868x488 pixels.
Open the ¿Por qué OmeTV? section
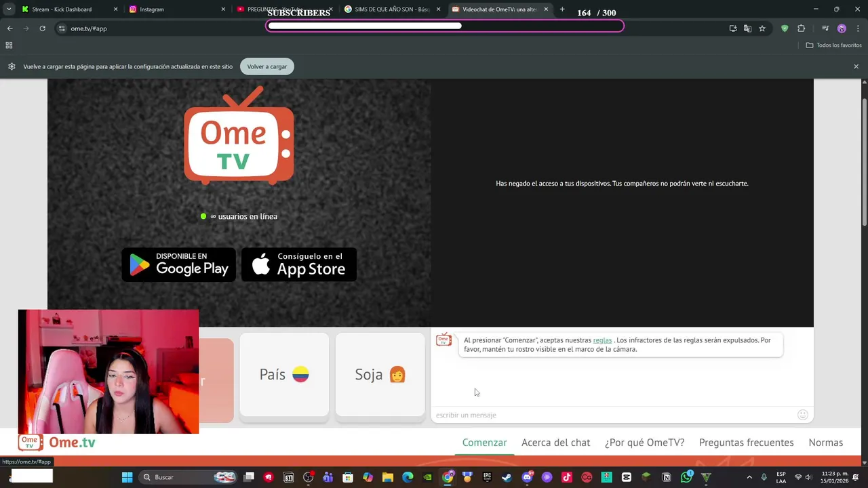644,443
